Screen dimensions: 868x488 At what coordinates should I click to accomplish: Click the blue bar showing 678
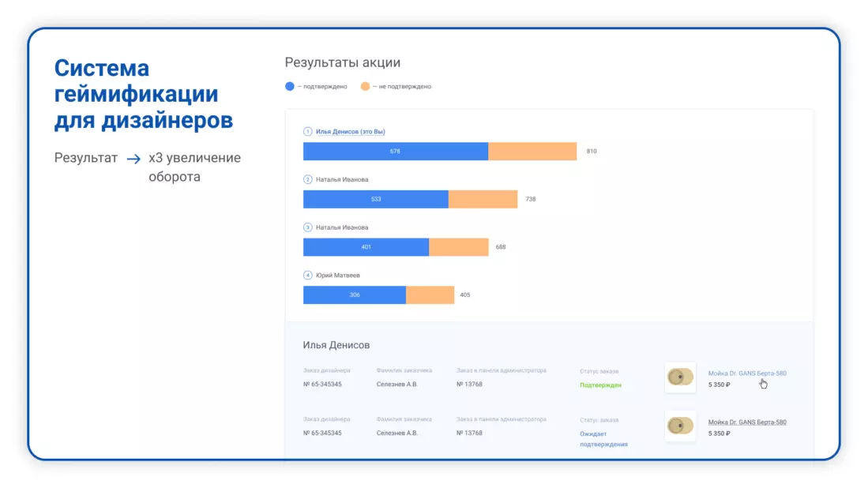396,151
